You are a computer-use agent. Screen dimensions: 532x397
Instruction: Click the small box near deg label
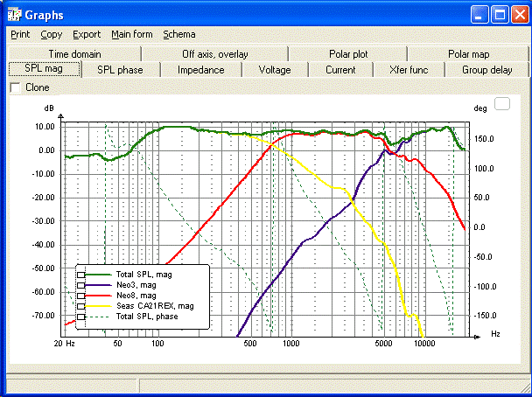coord(502,104)
